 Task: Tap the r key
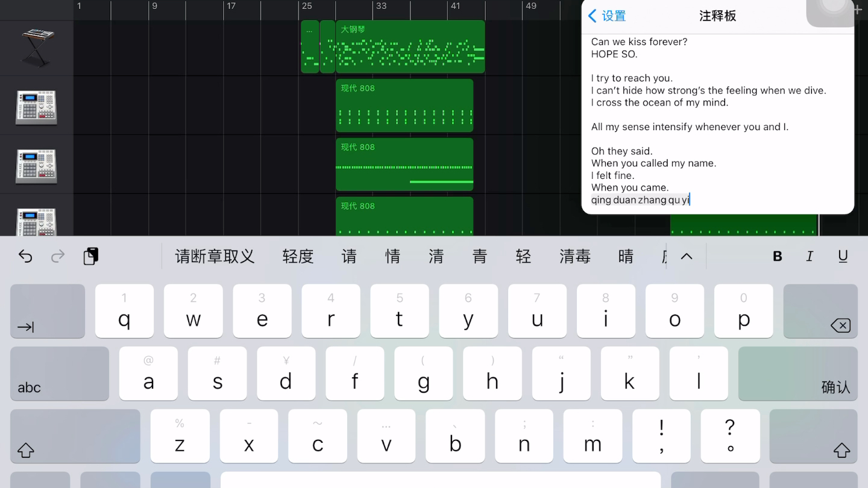pyautogui.click(x=331, y=311)
